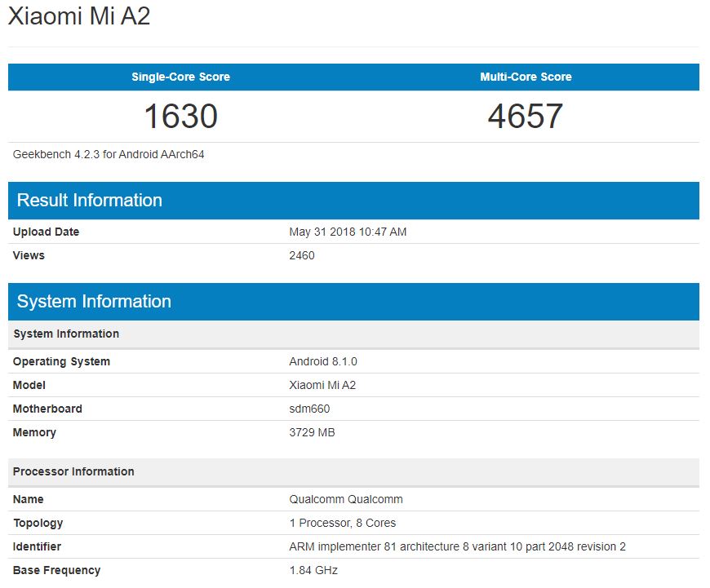Select the multi-core score value 4657
This screenshot has width=710, height=588.
tap(526, 116)
